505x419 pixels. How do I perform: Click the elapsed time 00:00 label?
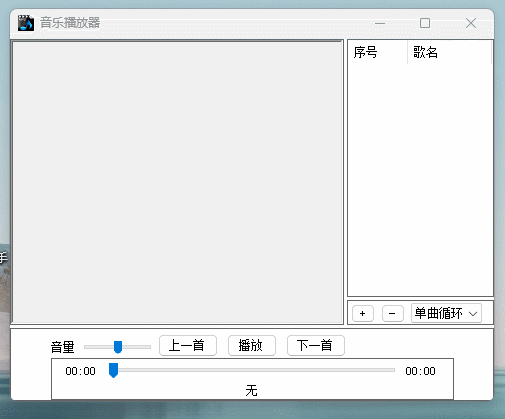tap(80, 371)
